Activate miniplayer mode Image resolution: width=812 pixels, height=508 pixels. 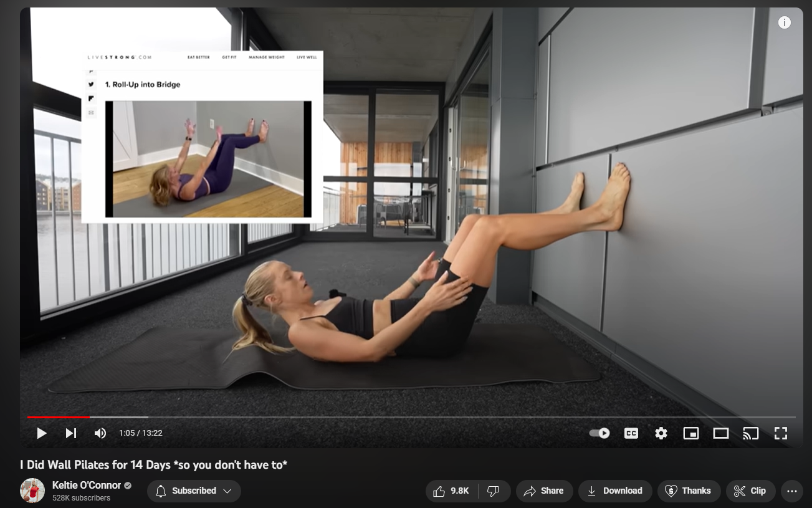click(690, 433)
